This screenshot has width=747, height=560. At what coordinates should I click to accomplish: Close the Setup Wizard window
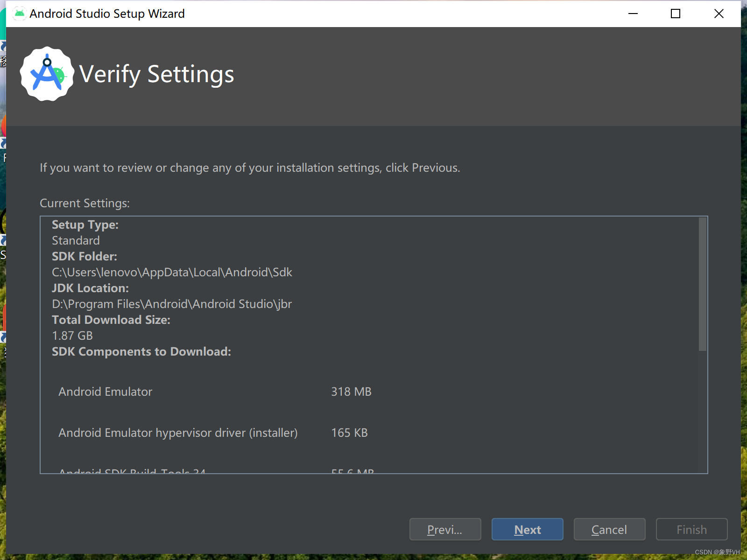(719, 14)
